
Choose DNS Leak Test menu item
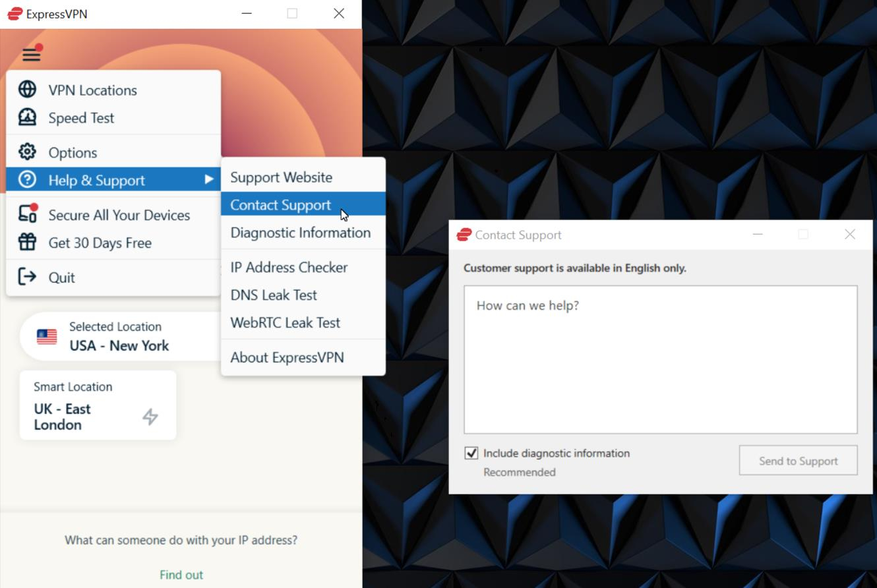click(274, 295)
